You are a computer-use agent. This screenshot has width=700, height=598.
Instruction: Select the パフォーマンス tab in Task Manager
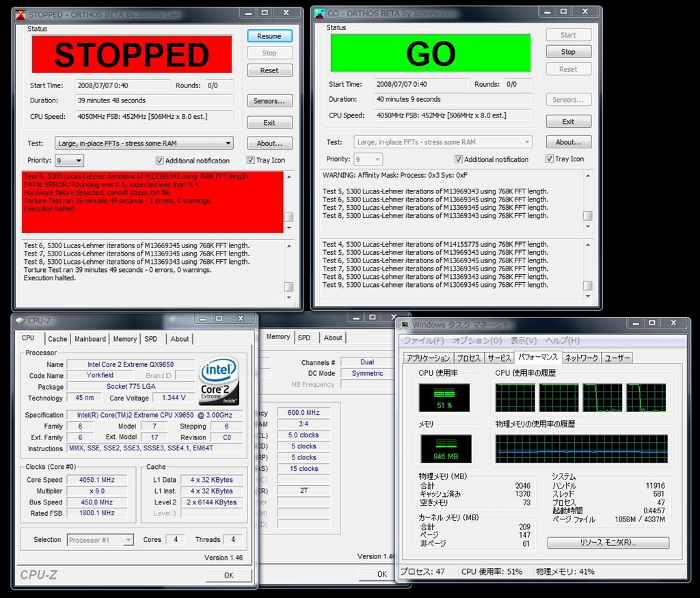[538, 357]
